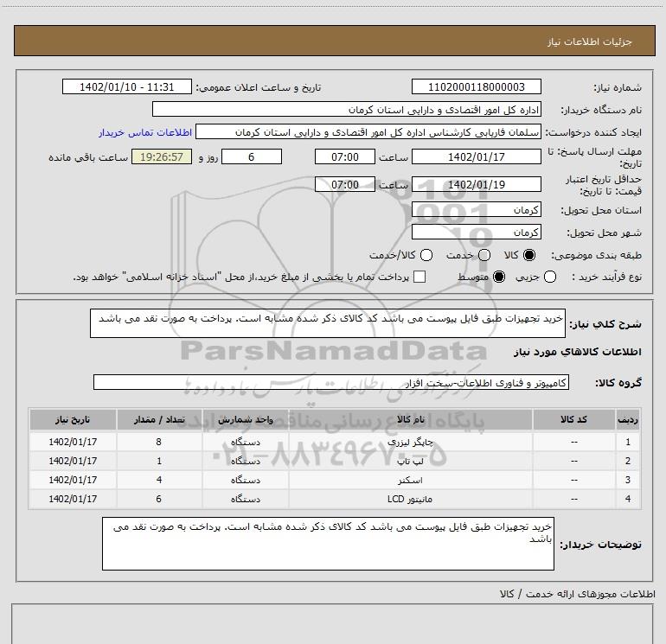
Task: Click the دستگاه unit in the scanner row
Action: click(246, 480)
